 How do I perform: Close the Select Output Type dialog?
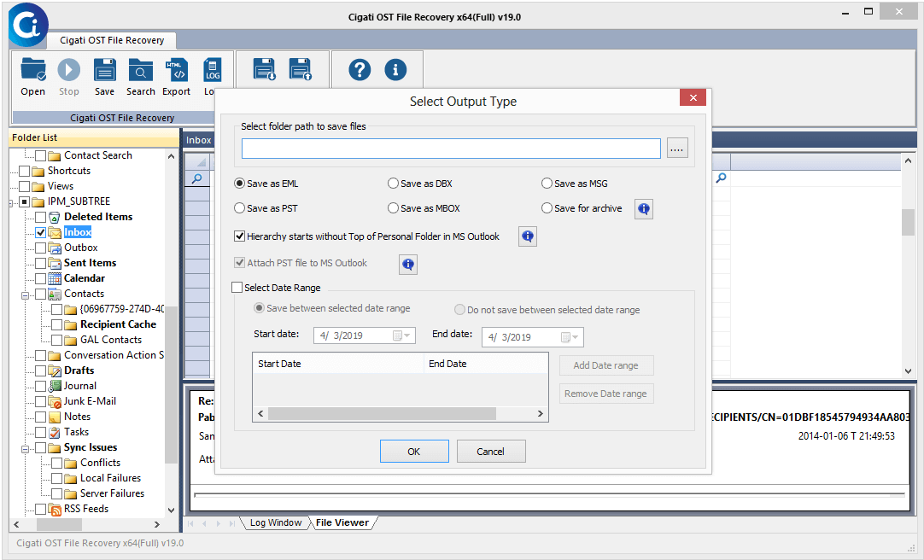coord(693,98)
